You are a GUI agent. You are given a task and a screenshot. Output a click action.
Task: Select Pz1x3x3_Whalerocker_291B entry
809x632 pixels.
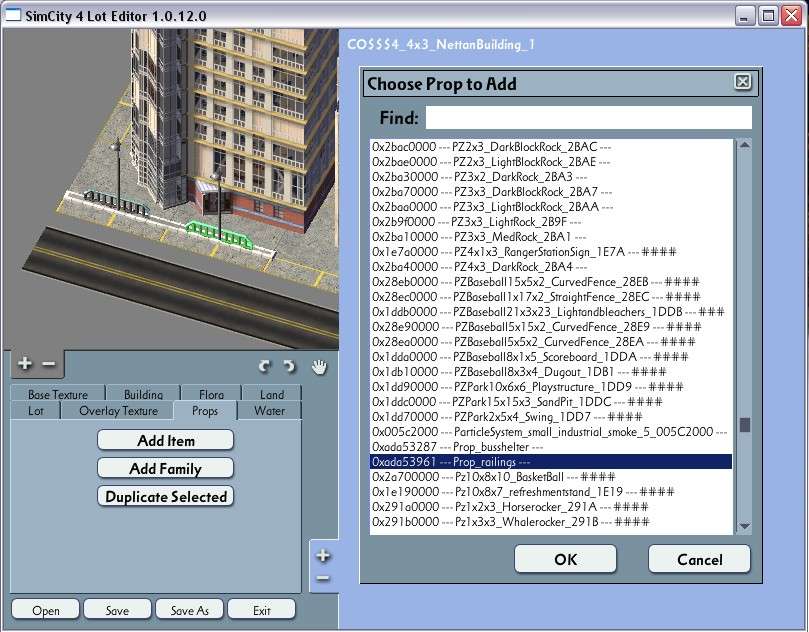551,521
